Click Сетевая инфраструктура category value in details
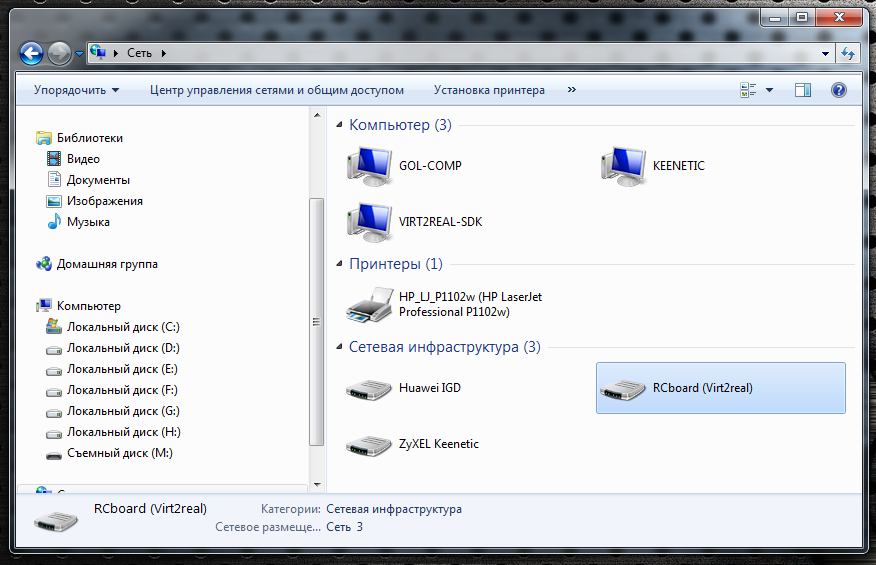Viewport: 876px width, 565px height. point(394,509)
